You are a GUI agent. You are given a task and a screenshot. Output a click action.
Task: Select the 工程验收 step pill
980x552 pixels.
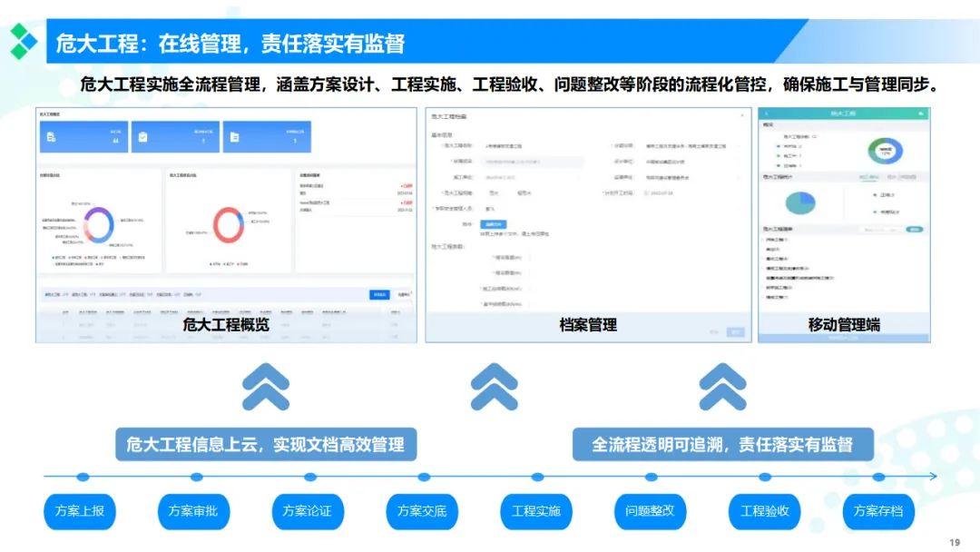pyautogui.click(x=764, y=511)
